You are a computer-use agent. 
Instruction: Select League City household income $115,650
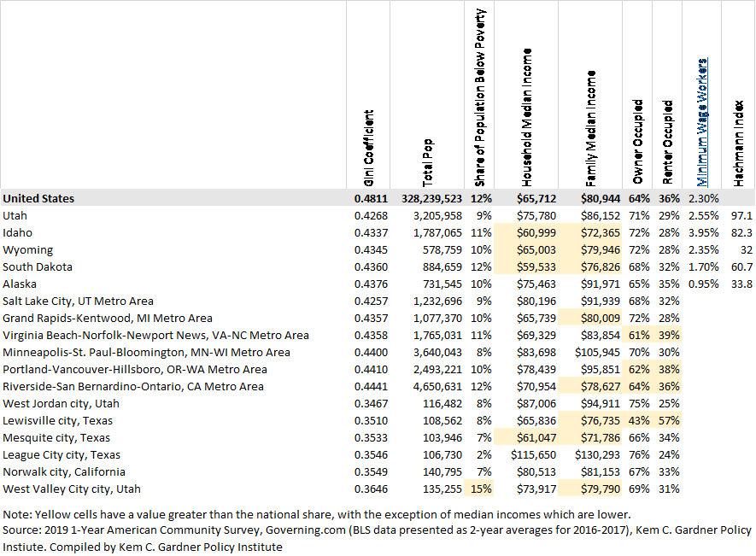pyautogui.click(x=533, y=455)
